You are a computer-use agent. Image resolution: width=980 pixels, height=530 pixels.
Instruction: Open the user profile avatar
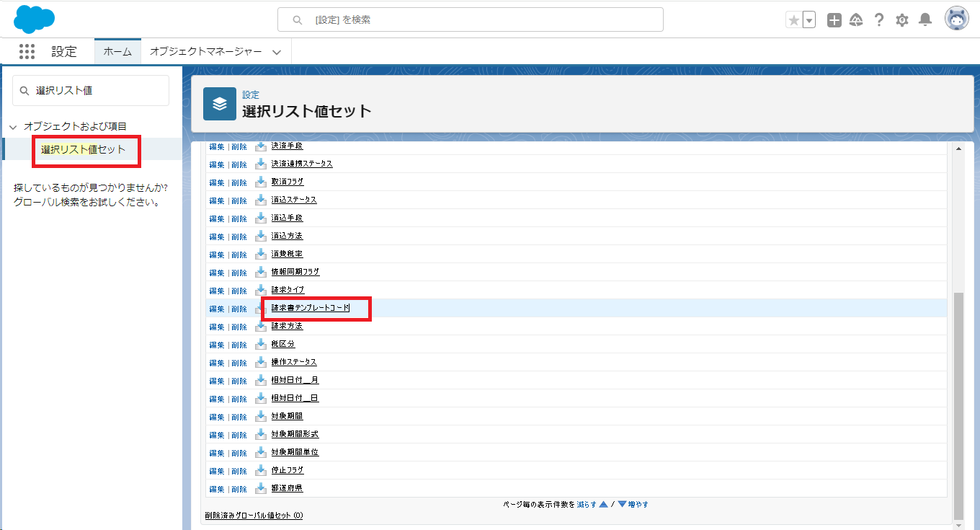click(x=956, y=19)
